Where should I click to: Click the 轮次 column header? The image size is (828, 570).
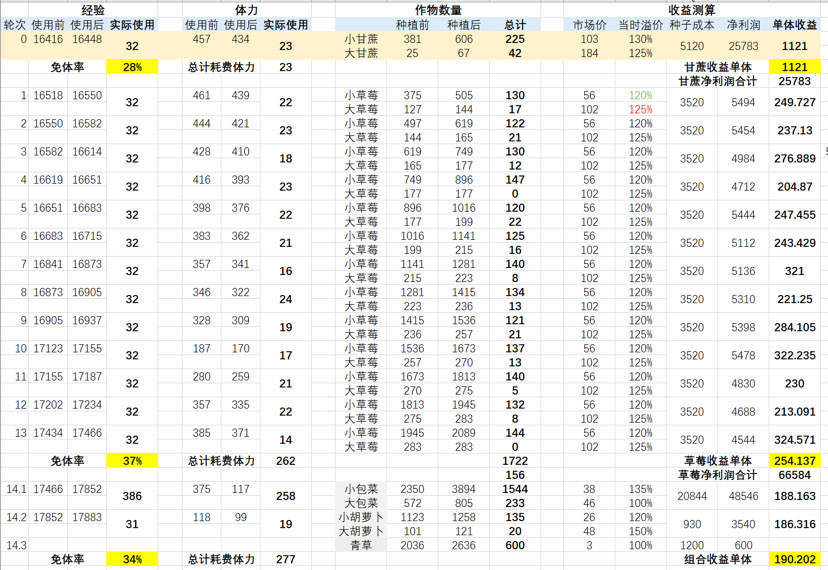(x=14, y=25)
